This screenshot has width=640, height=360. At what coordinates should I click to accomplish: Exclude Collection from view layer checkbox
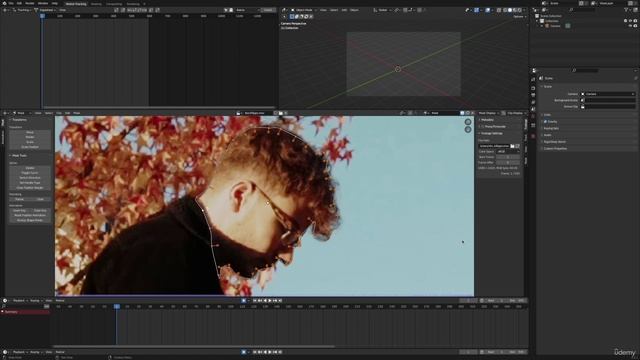(625, 21)
